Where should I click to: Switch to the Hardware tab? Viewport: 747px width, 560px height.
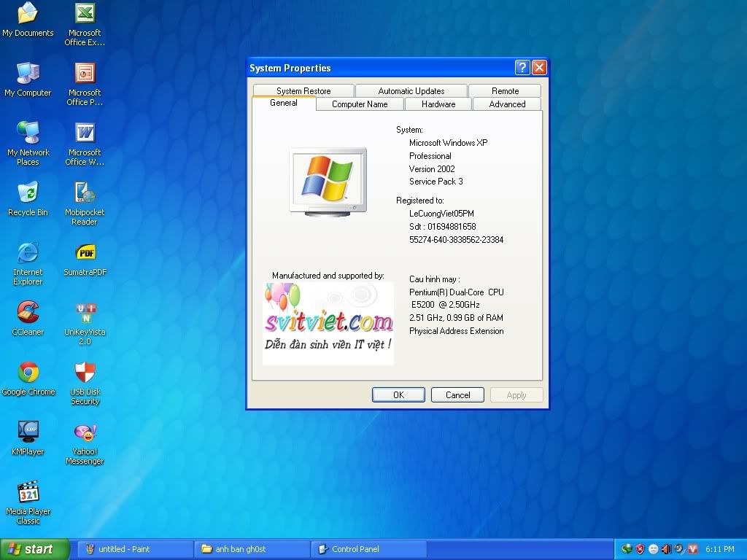(x=438, y=104)
